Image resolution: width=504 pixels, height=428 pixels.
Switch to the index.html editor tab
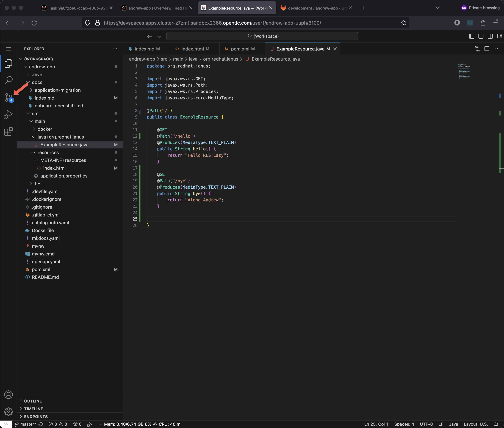(x=192, y=49)
